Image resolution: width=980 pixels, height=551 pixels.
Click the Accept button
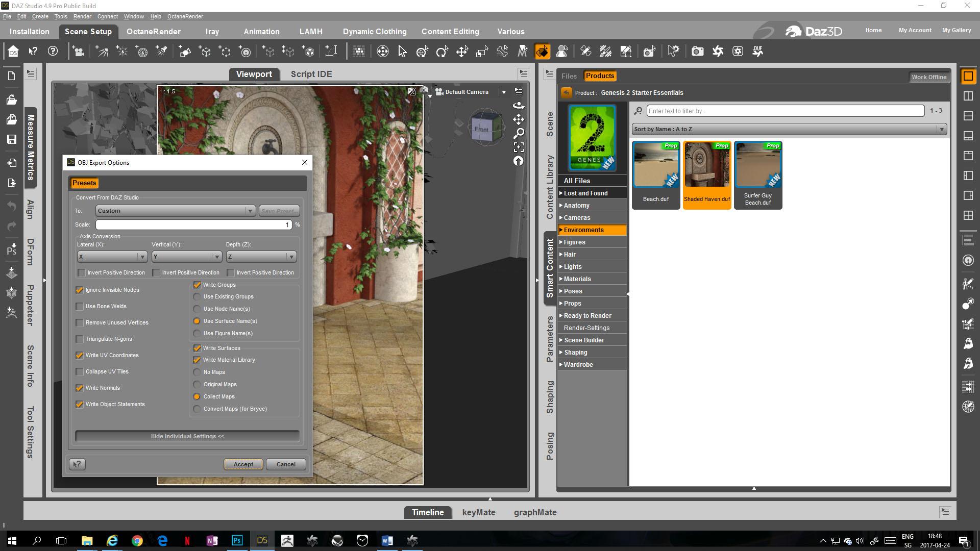click(243, 464)
